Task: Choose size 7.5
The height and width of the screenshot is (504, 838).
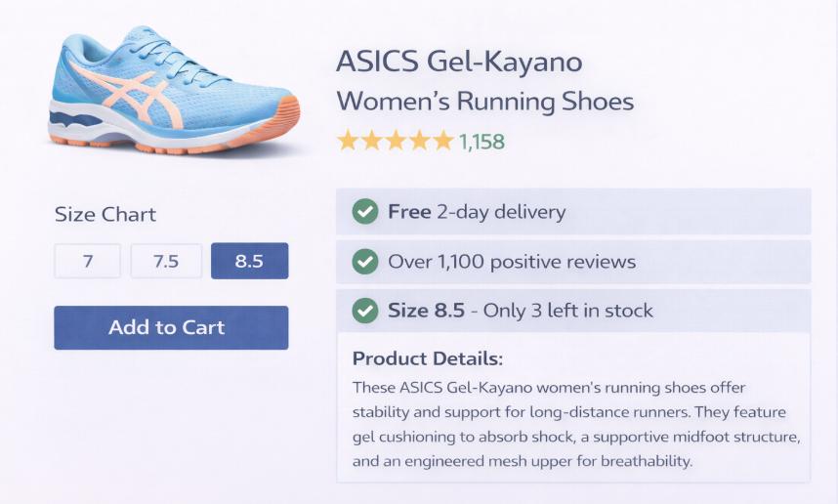Action: tap(166, 261)
